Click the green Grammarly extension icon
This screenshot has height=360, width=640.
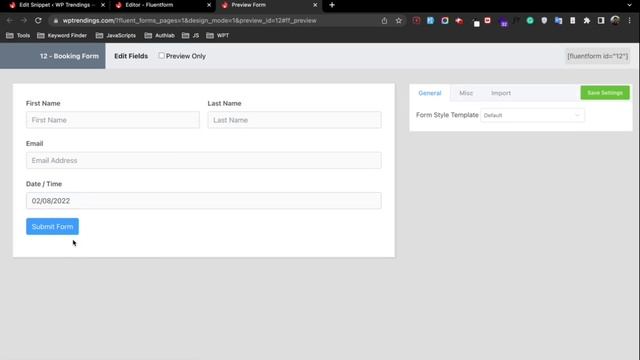tap(530, 20)
